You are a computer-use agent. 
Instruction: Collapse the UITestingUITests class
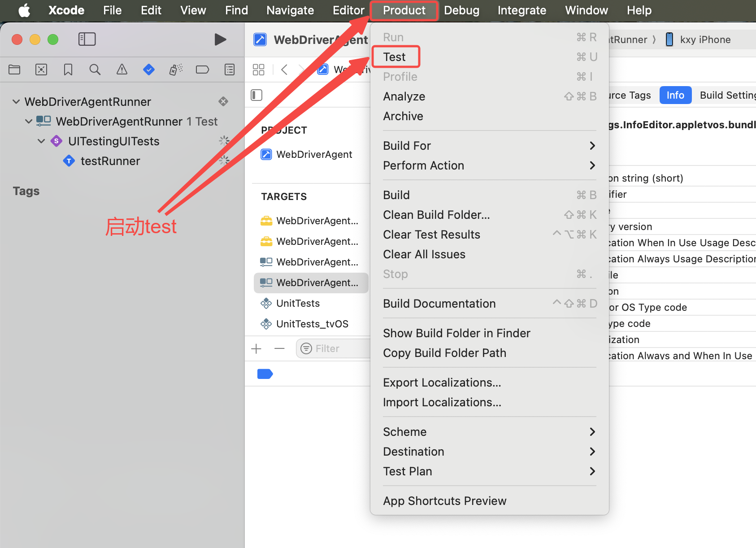[41, 141]
